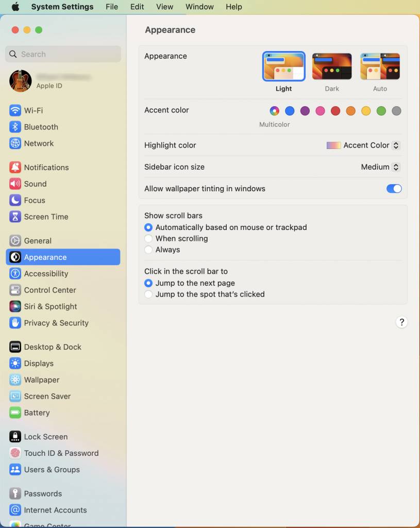420x528 pixels.
Task: Choose 'Jump to the spot that's clicked'
Action: [x=148, y=294]
